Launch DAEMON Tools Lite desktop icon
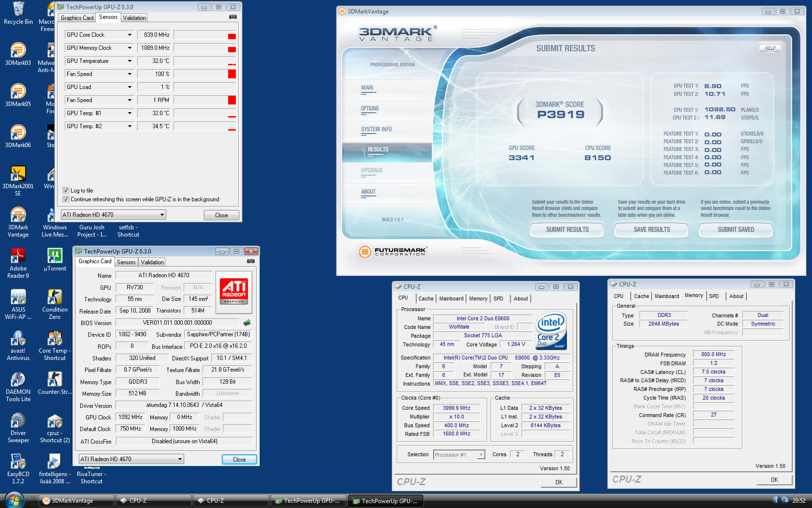Screen dimensions: 812x508 click(18, 387)
